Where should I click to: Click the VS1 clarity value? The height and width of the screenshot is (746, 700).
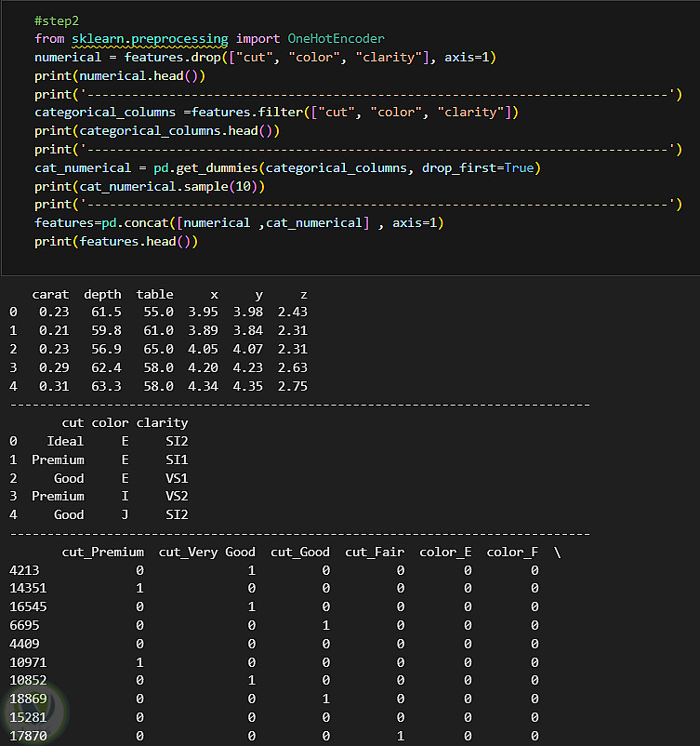(177, 478)
